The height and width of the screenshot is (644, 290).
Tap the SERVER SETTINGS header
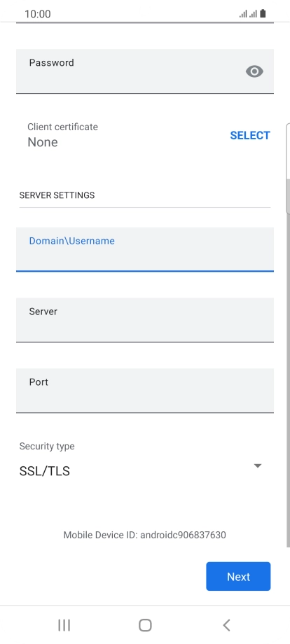click(x=57, y=195)
